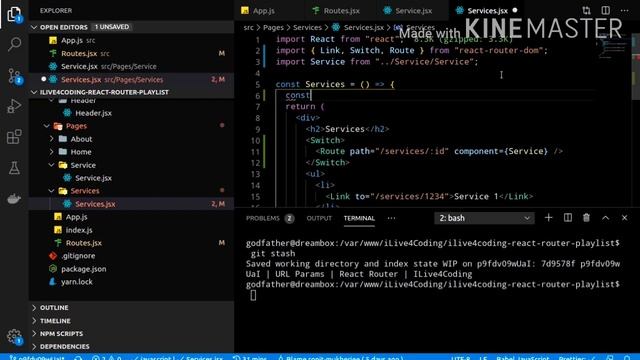Click in the terminal at the cursor prompt
Screen dimensions: 640x360
(253, 295)
